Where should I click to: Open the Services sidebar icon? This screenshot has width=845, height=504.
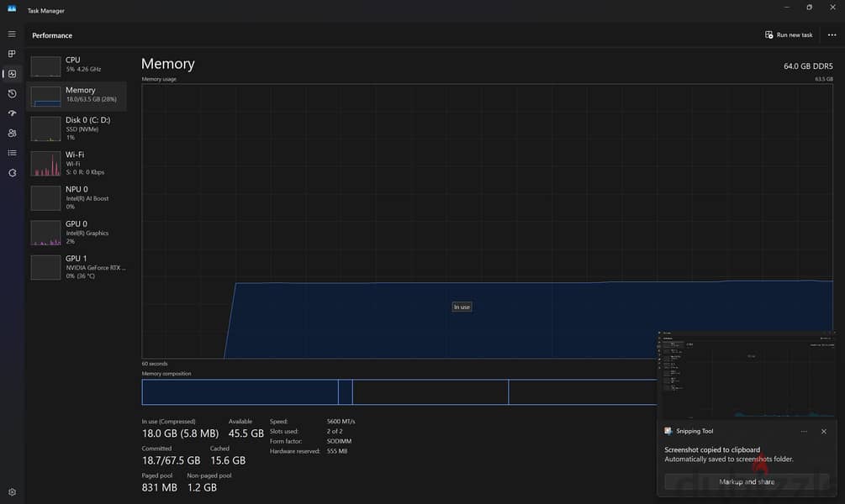(x=12, y=173)
